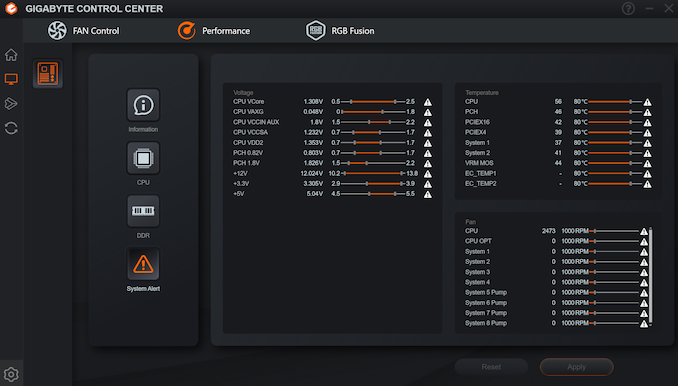678x386 pixels.
Task: Click the +5V voltage alert icon
Action: pyautogui.click(x=428, y=195)
